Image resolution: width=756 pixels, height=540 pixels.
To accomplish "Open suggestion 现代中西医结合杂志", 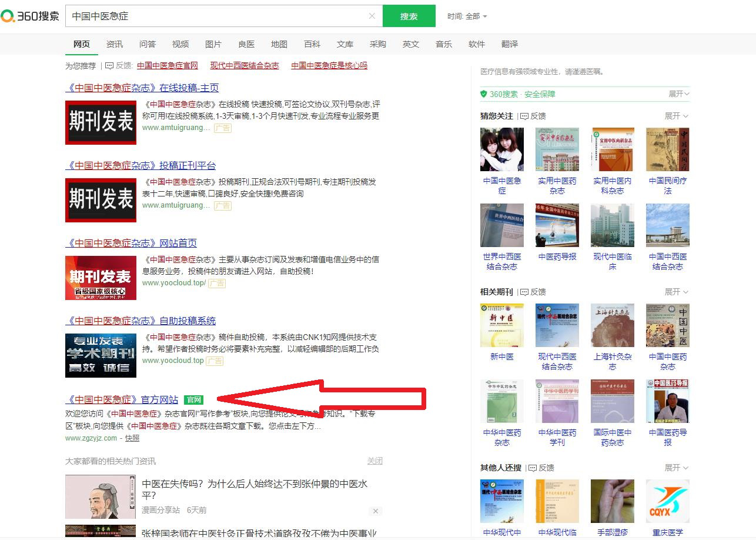I will [x=245, y=65].
